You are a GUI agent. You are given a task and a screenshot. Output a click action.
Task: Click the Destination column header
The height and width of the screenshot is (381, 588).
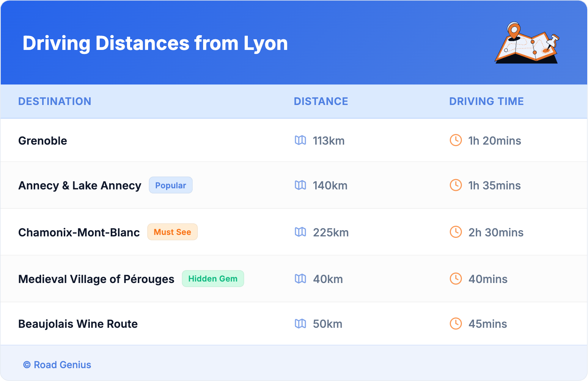pyautogui.click(x=55, y=101)
